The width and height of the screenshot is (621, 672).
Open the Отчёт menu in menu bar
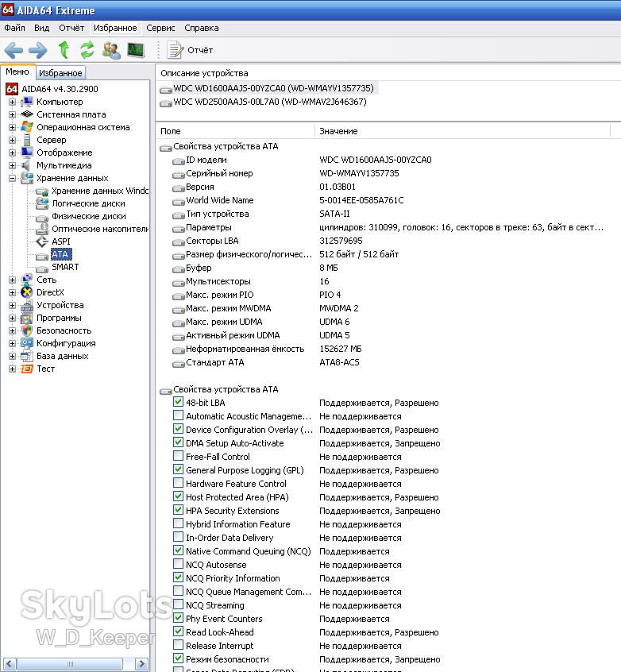point(71,28)
